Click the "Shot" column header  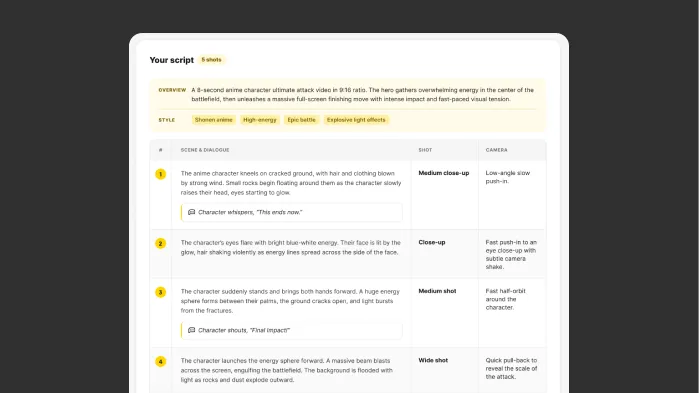(425, 150)
